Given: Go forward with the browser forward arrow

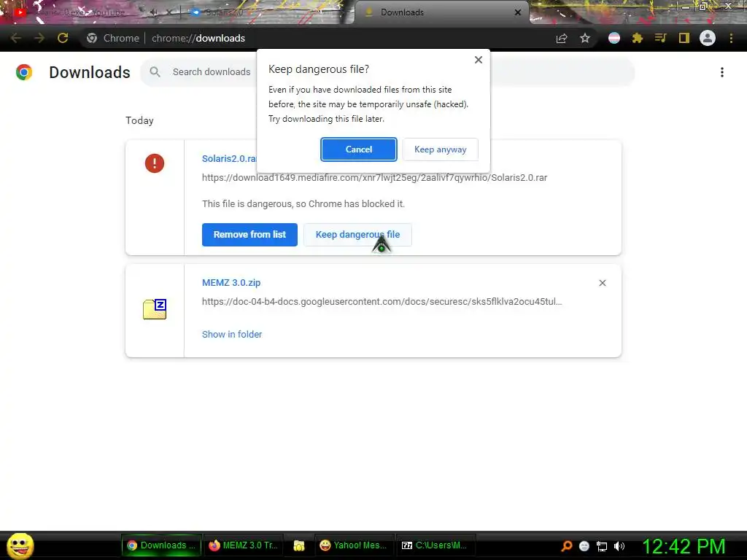Looking at the screenshot, I should coord(39,38).
